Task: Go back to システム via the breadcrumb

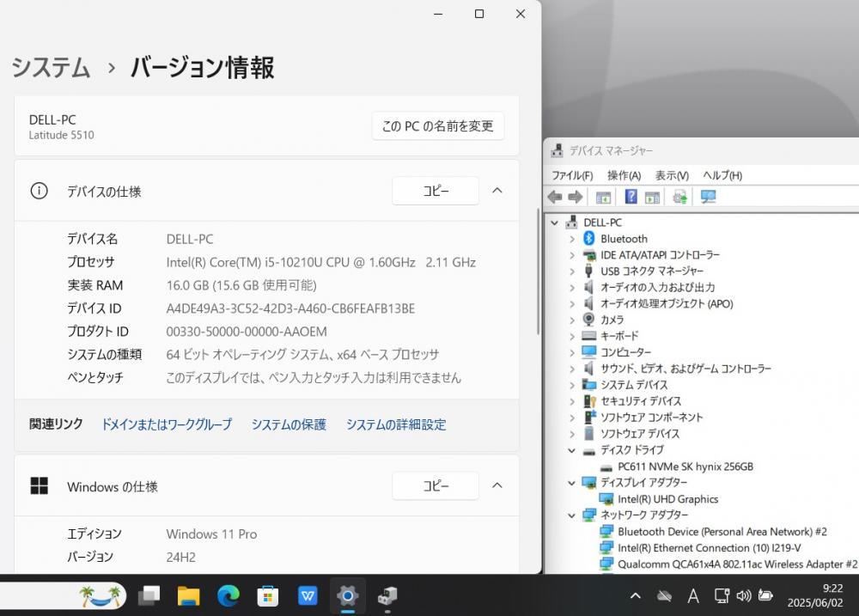Action: click(x=51, y=68)
